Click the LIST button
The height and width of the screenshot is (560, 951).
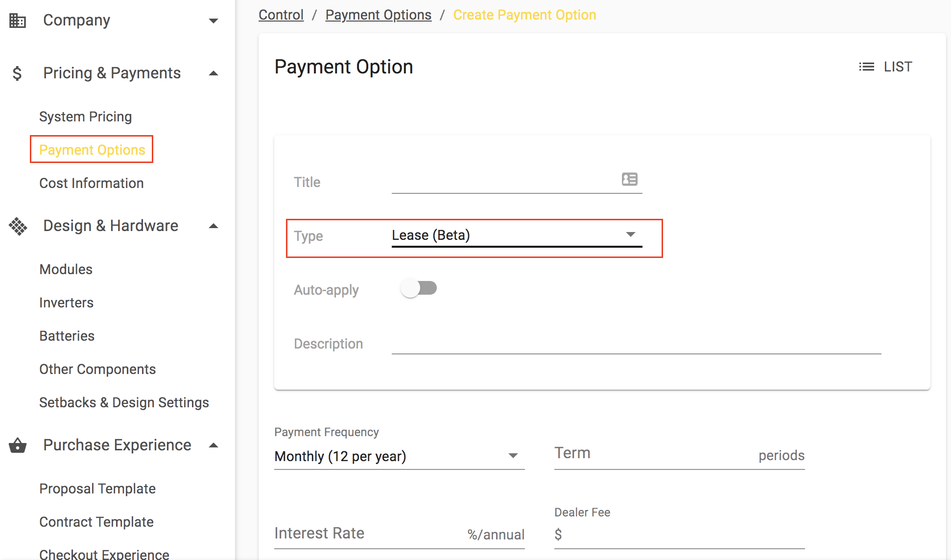[885, 67]
